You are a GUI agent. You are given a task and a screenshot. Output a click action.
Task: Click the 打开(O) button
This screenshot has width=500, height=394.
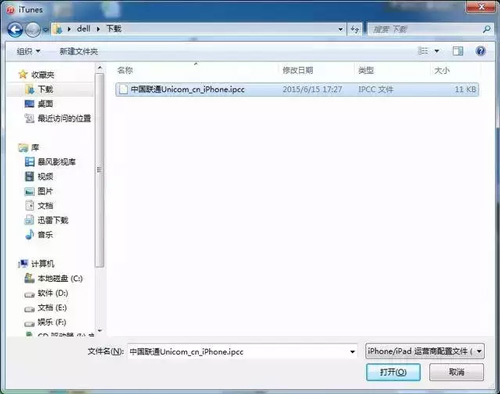[x=393, y=372]
